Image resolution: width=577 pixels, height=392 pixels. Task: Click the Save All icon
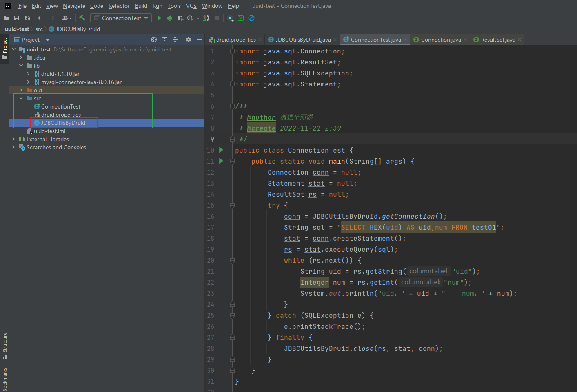pos(17,18)
